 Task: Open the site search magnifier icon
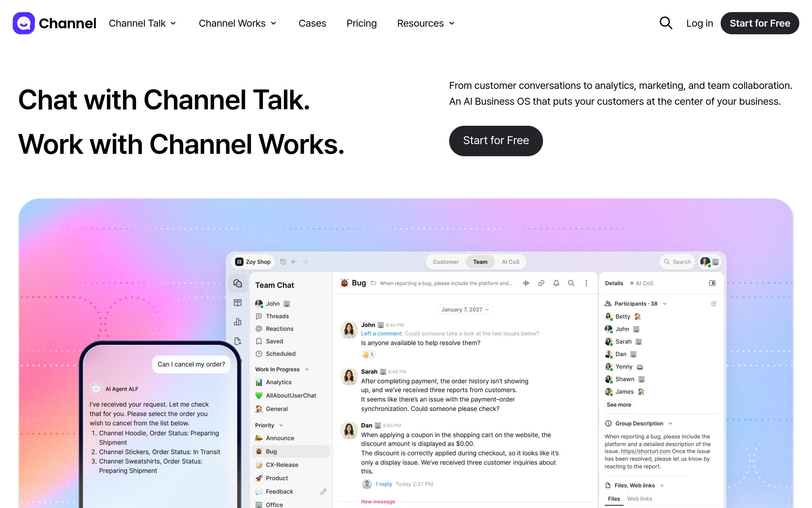[x=666, y=23]
